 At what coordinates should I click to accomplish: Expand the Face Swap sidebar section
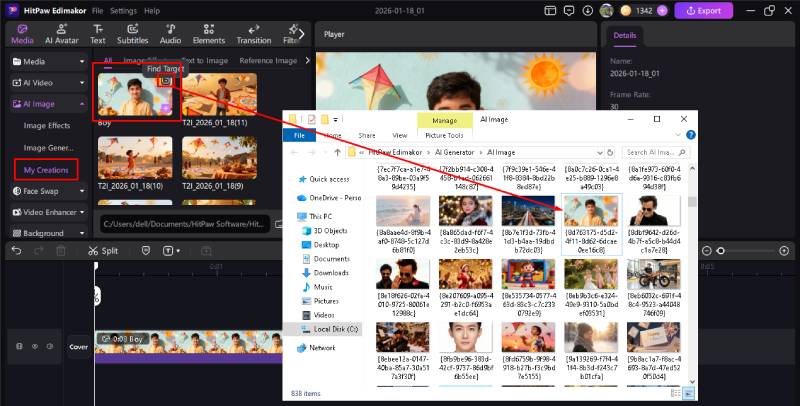coord(45,190)
